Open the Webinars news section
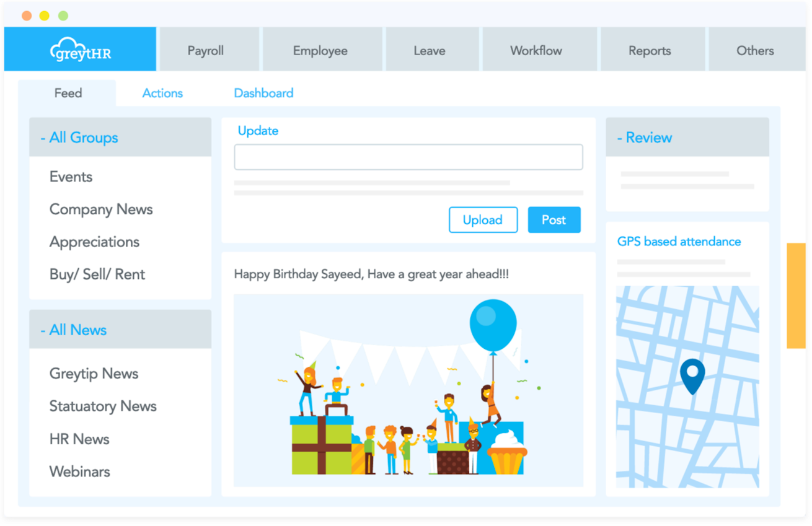The height and width of the screenshot is (526, 812). (x=79, y=472)
